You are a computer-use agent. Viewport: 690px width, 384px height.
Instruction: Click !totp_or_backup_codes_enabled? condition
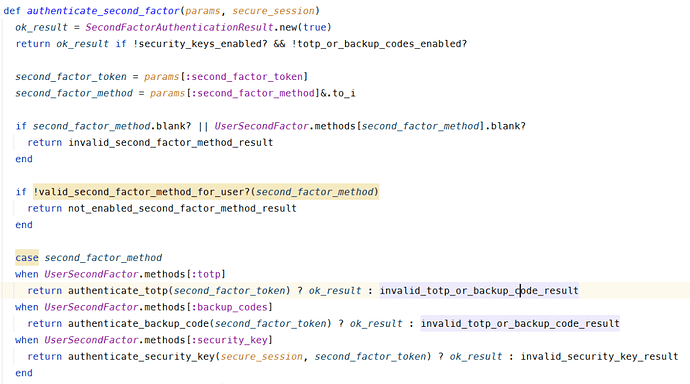pos(379,44)
